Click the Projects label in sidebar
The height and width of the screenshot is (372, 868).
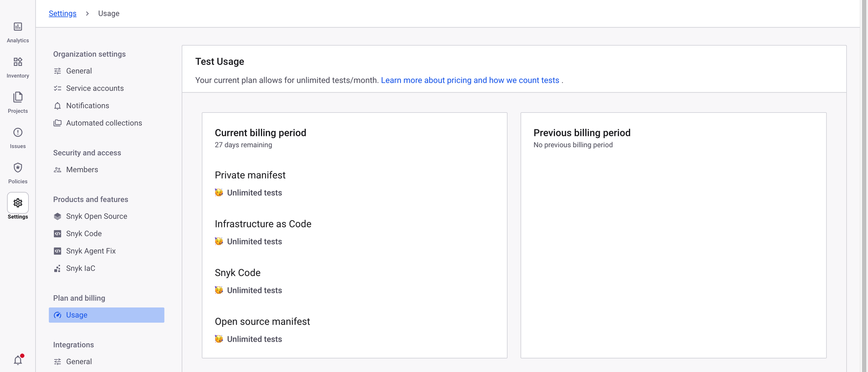pos(18,111)
